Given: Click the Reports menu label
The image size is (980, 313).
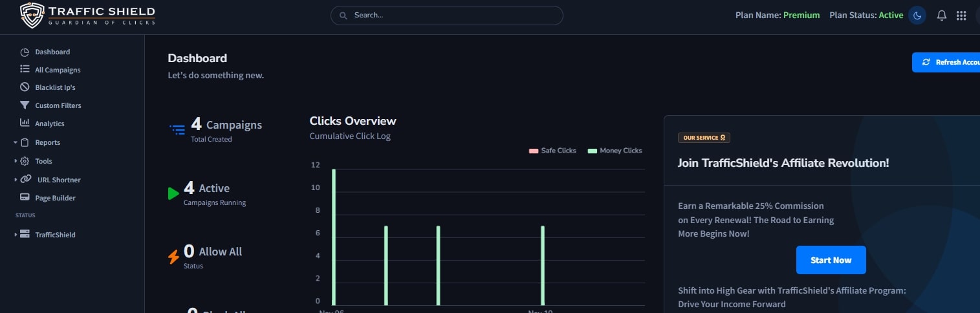Looking at the screenshot, I should (x=48, y=142).
